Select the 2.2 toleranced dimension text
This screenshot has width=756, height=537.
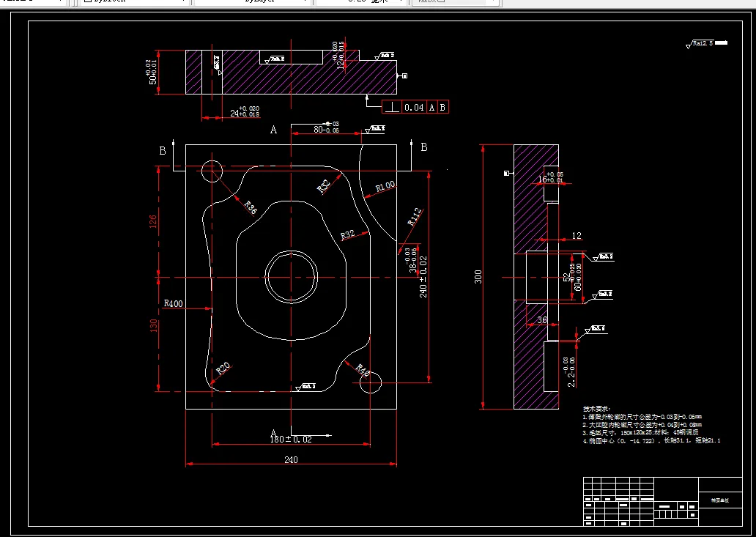(x=569, y=371)
